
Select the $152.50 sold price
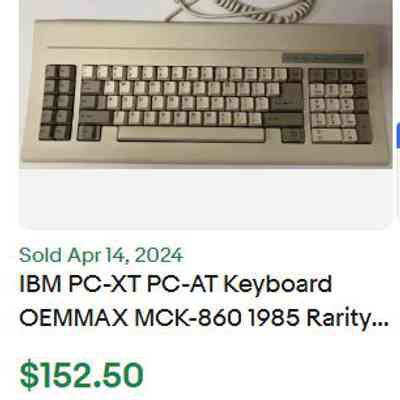point(82,375)
